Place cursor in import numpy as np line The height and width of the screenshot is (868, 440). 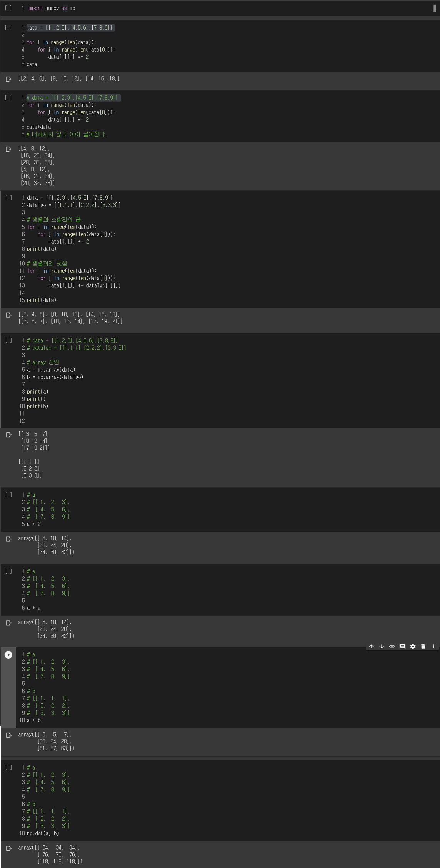pos(51,8)
